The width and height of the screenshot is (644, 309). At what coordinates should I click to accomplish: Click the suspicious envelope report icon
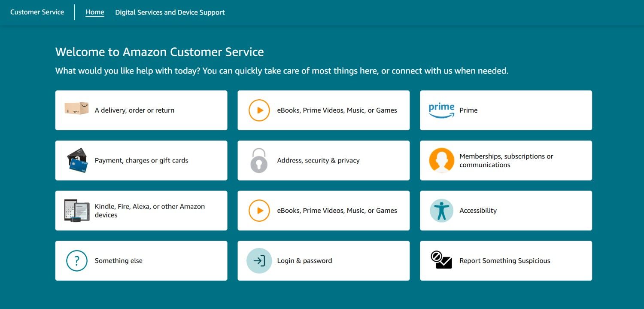441,260
